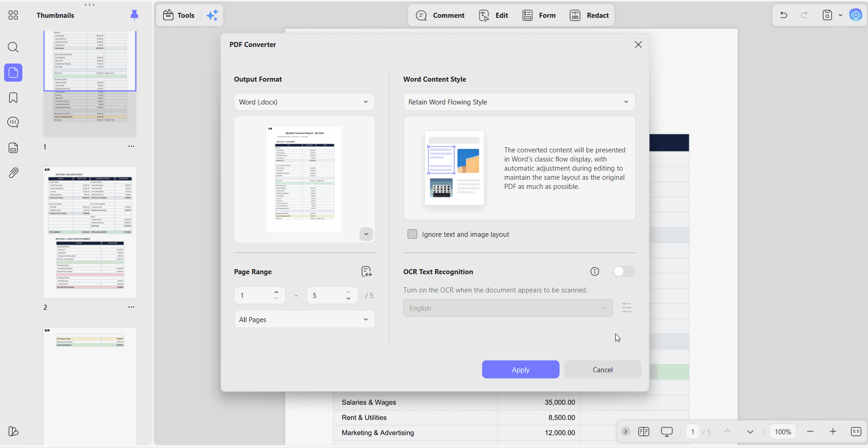Open the Output Format Word (.docx) dropdown
868x448 pixels.
[x=304, y=102]
